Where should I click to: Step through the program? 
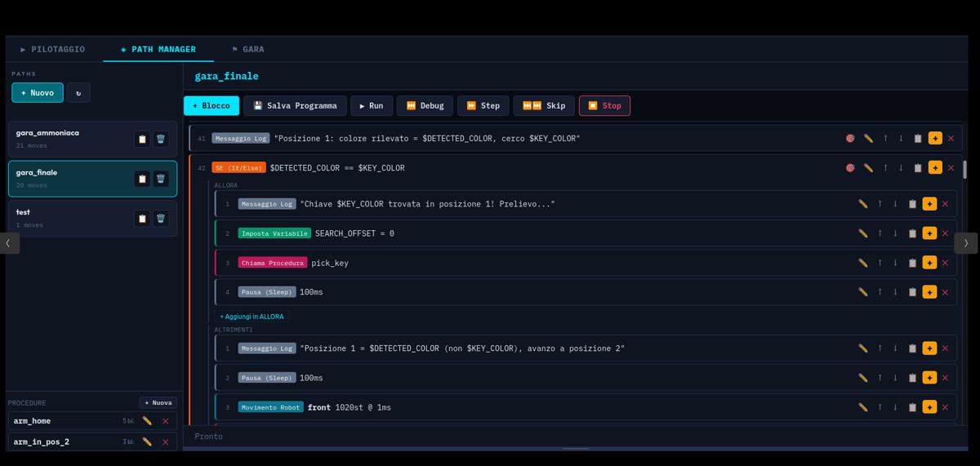(483, 106)
